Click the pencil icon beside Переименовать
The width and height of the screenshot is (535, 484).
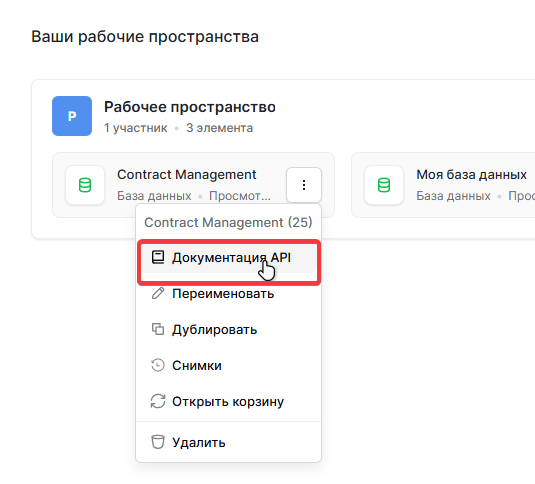[158, 293]
